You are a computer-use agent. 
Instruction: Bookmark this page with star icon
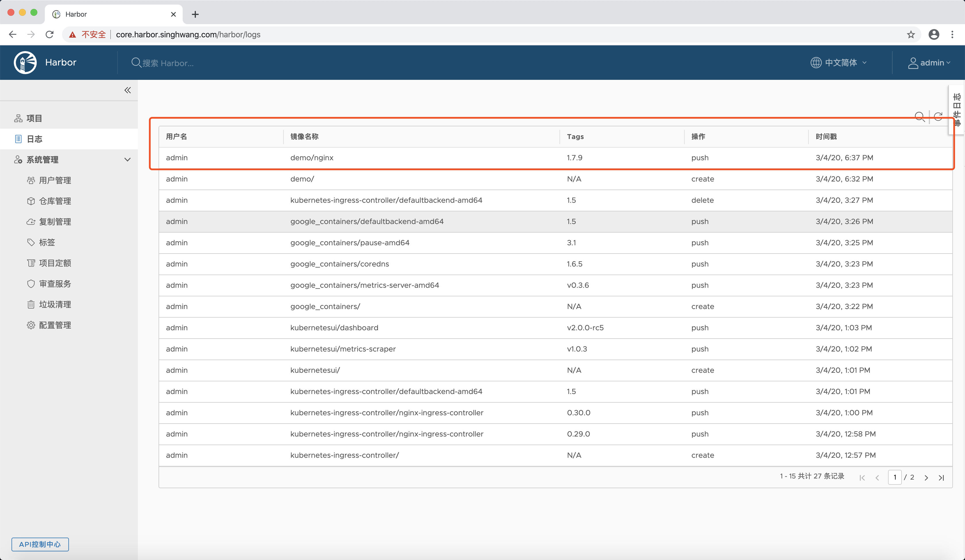click(x=911, y=34)
